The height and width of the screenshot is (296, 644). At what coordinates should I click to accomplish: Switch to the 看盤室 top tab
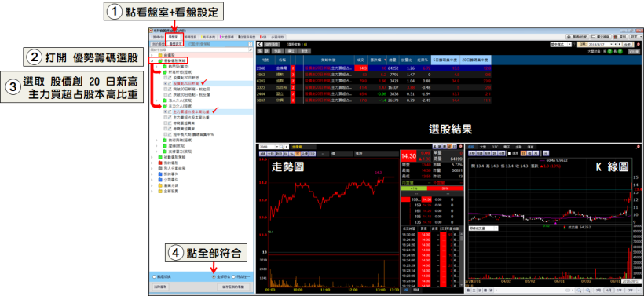174,37
